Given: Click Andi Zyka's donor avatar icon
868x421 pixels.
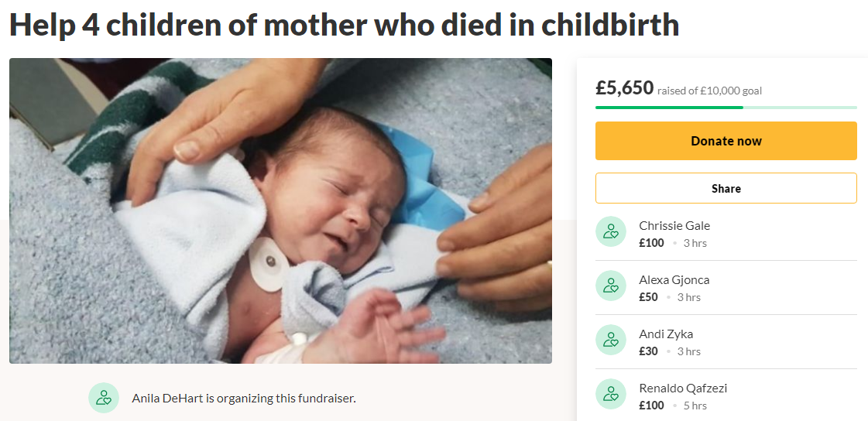Looking at the screenshot, I should pyautogui.click(x=610, y=340).
